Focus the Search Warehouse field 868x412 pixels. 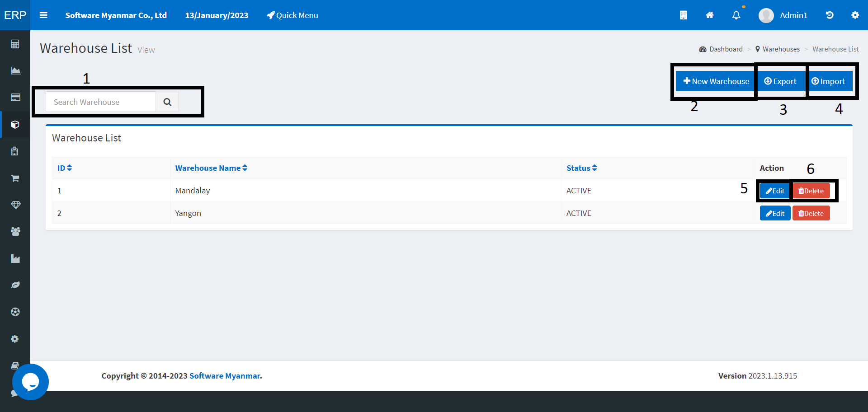(x=101, y=102)
